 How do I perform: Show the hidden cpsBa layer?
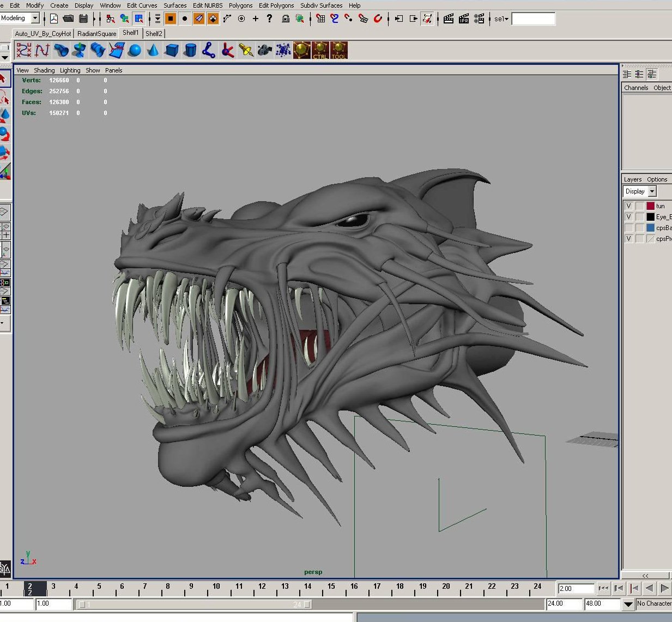(629, 228)
